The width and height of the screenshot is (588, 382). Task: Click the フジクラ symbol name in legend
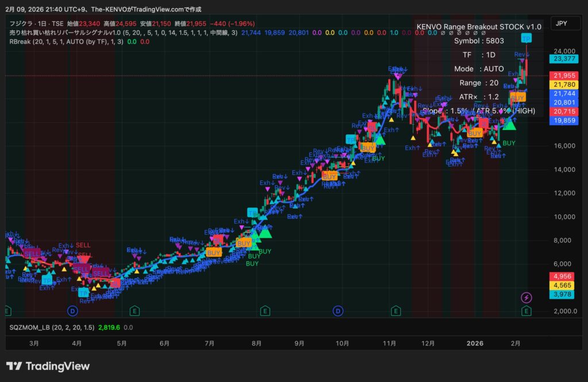pos(21,24)
